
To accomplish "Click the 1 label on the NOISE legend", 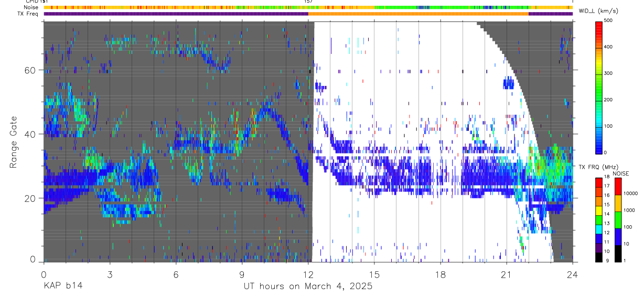I will tap(625, 260).
